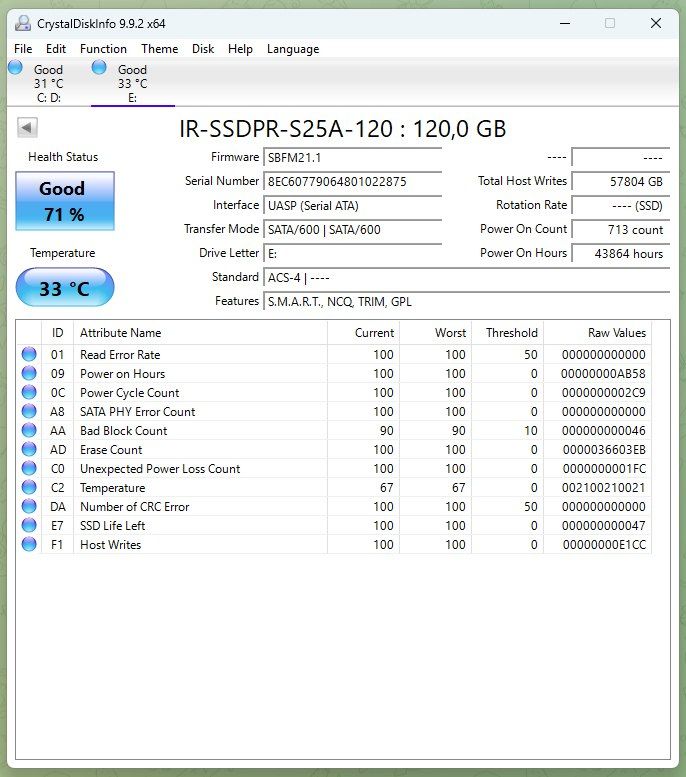
Task: Click raw value 00000000AB58
Action: pyautogui.click(x=603, y=374)
